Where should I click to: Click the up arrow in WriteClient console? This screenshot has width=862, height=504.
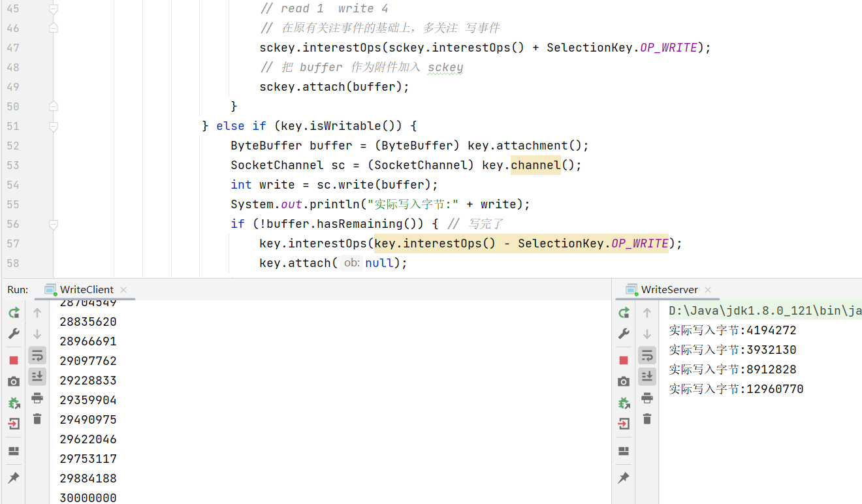click(37, 313)
